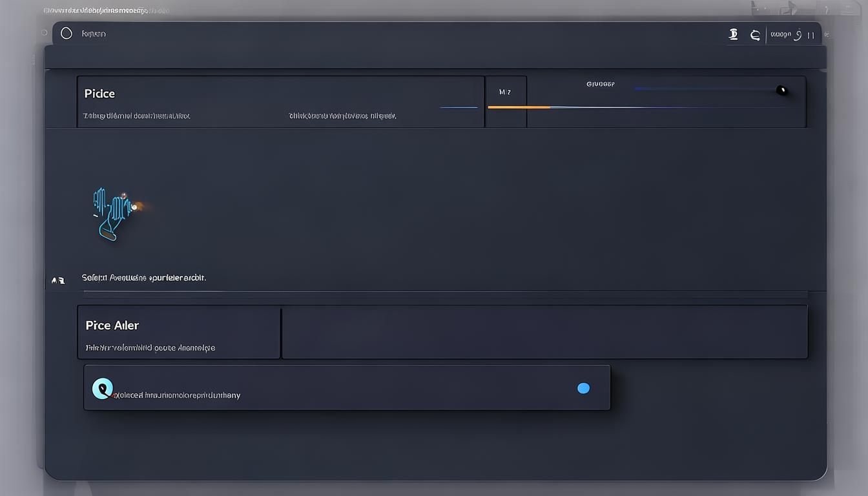Click the header title text beside circle logo
The image size is (868, 496).
click(94, 34)
